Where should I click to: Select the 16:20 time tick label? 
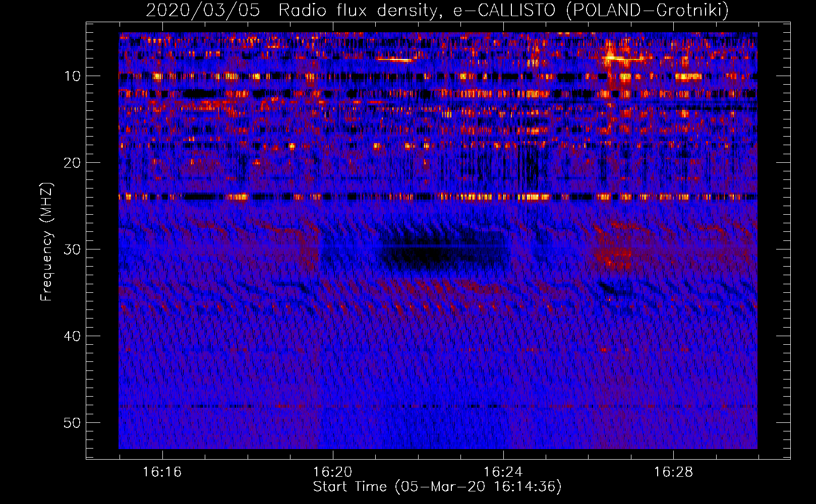[332, 472]
